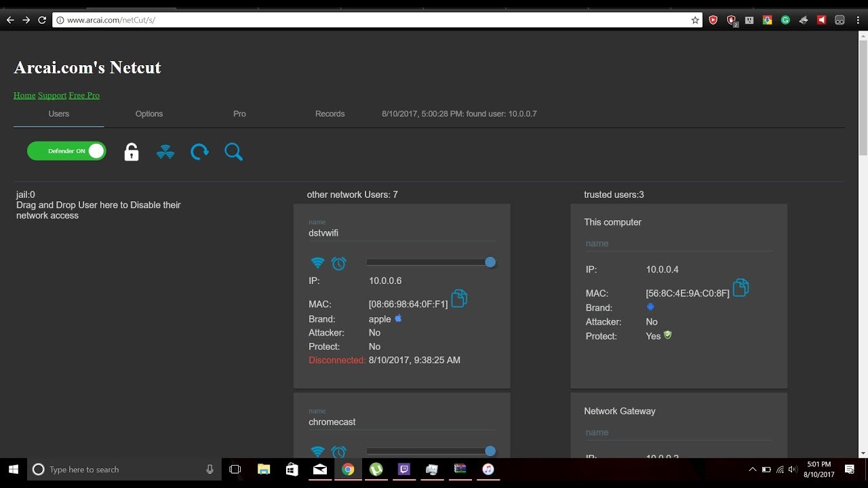Click the WiFi icon on chromecast card

(x=317, y=451)
